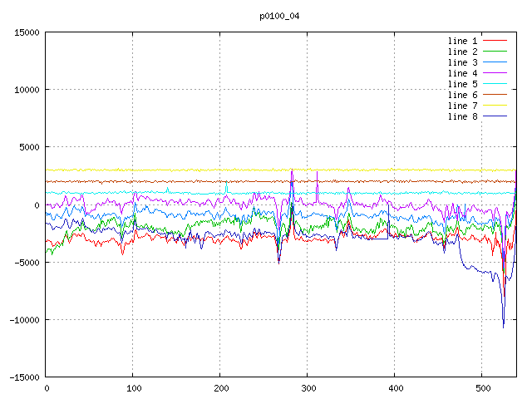Click the 15000 y-axis tick label
Image resolution: width=532 pixels, height=399 pixels.
coord(27,32)
